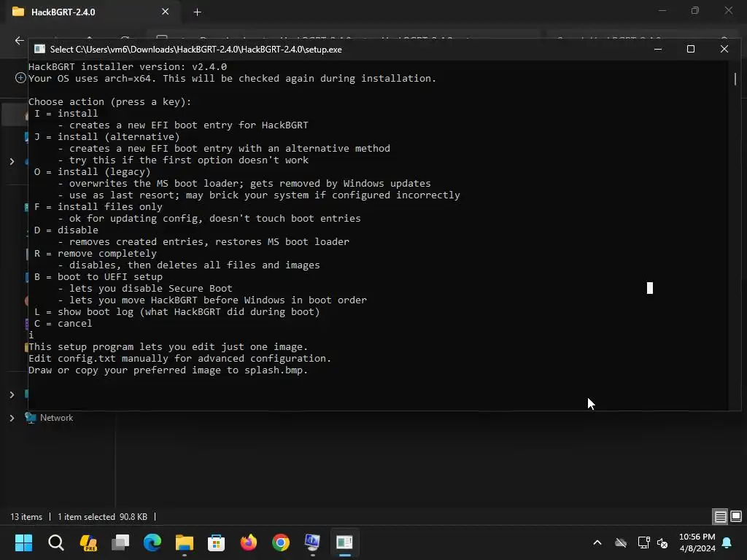Click the 'L = show boot log' line
The height and width of the screenshot is (560, 747).
177,312
